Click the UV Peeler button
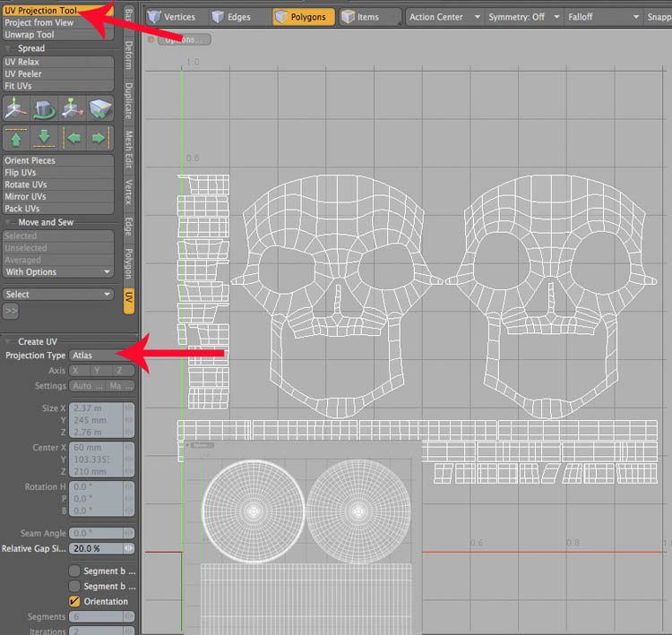This screenshot has height=635, width=672. coord(58,73)
